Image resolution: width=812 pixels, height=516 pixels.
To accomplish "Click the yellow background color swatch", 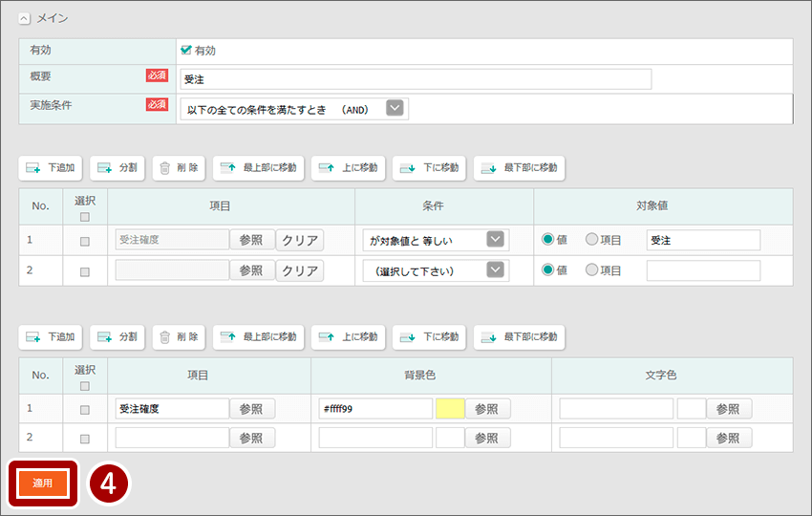I will pos(450,409).
